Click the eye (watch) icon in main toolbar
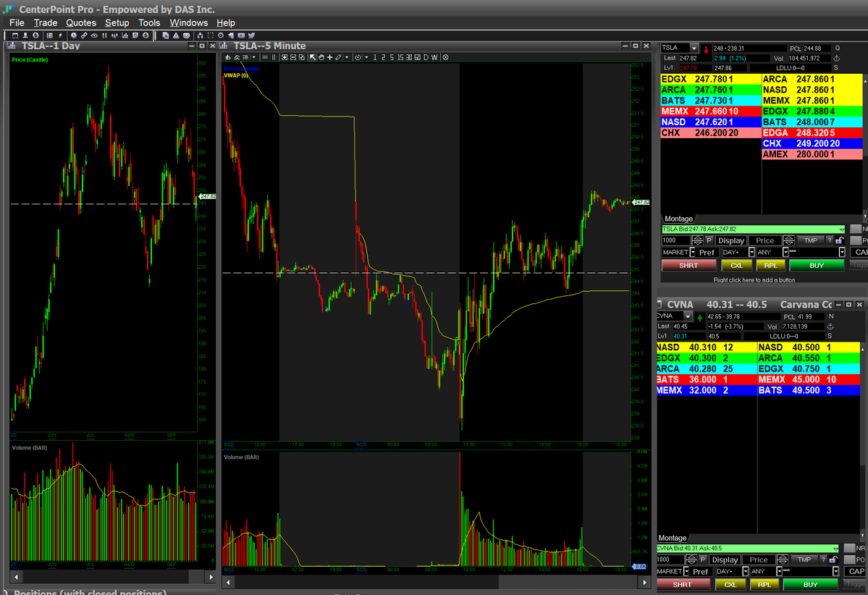 tap(94, 35)
